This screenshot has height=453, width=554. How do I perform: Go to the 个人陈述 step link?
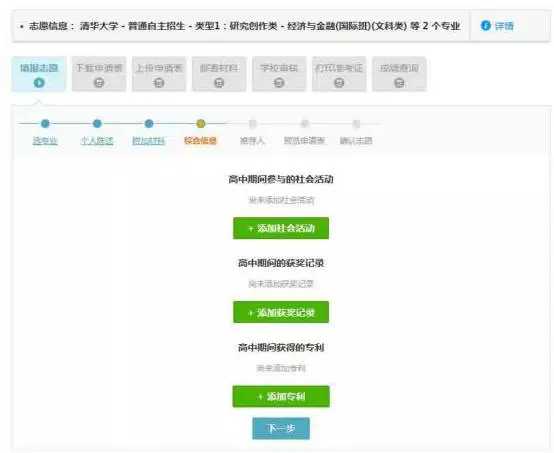[x=97, y=141]
